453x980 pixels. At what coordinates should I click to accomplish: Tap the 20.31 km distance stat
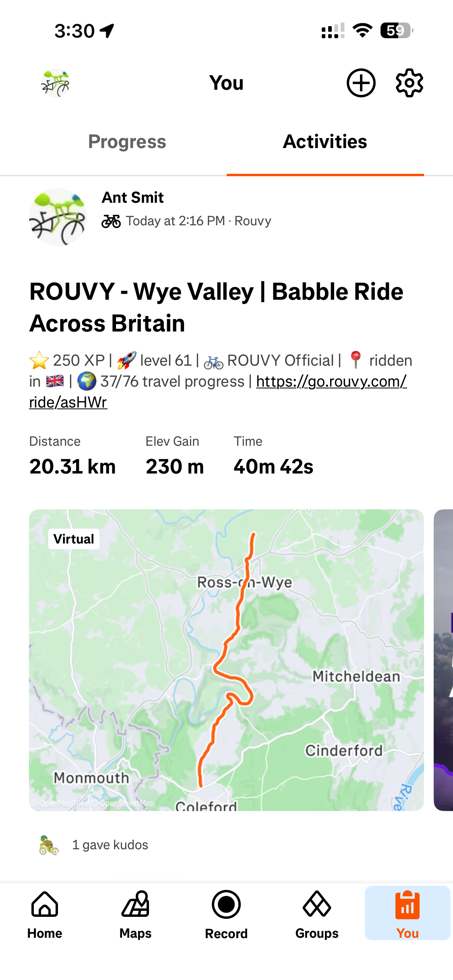pos(72,467)
